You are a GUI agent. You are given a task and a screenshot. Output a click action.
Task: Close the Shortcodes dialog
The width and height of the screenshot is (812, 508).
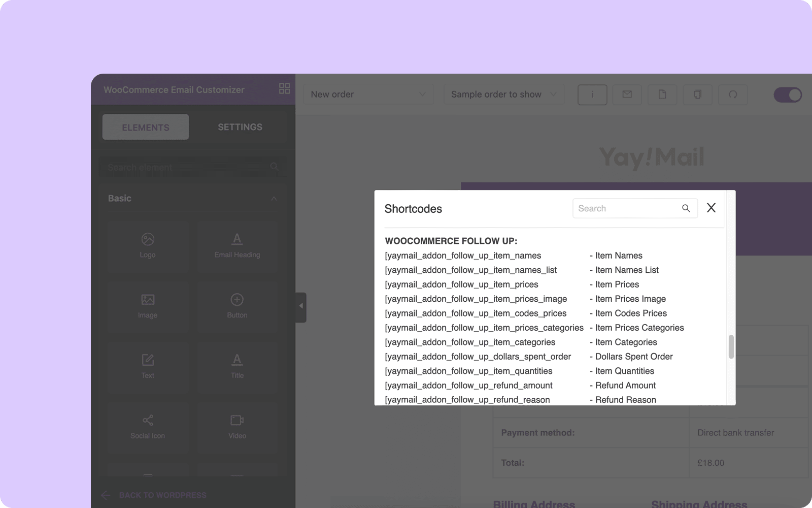tap(711, 208)
